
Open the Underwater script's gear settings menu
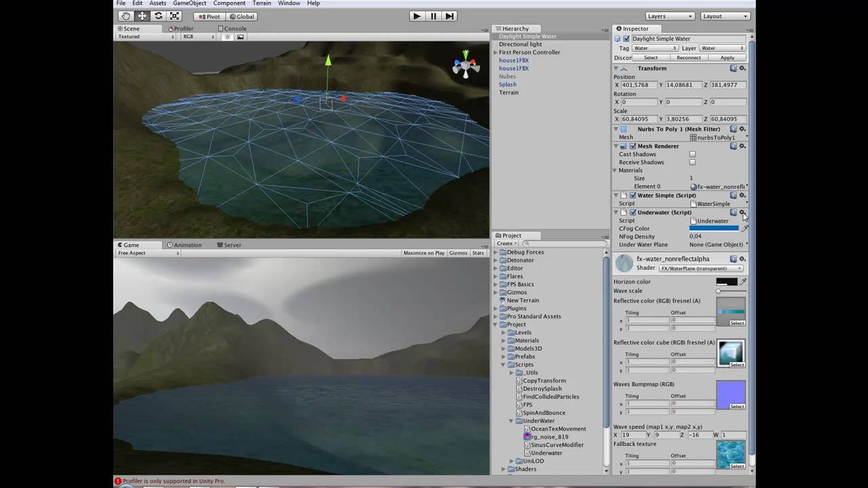(741, 212)
